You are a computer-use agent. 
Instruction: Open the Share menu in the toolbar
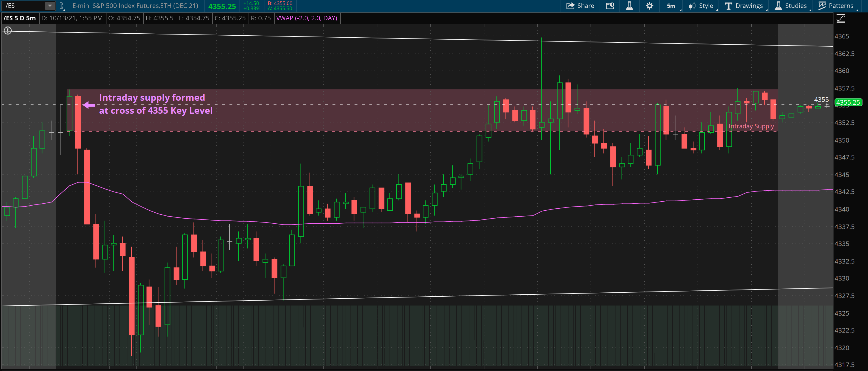pyautogui.click(x=580, y=6)
